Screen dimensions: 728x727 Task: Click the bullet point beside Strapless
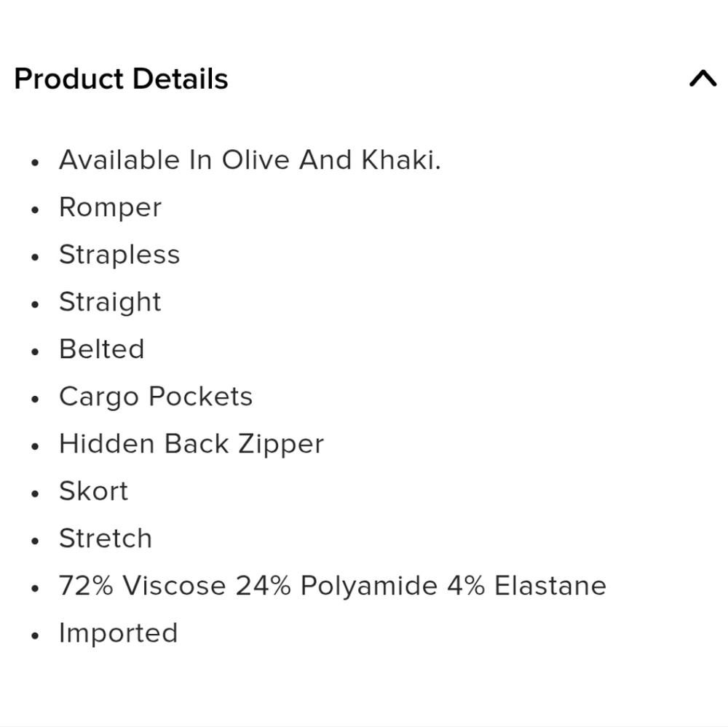pos(34,257)
